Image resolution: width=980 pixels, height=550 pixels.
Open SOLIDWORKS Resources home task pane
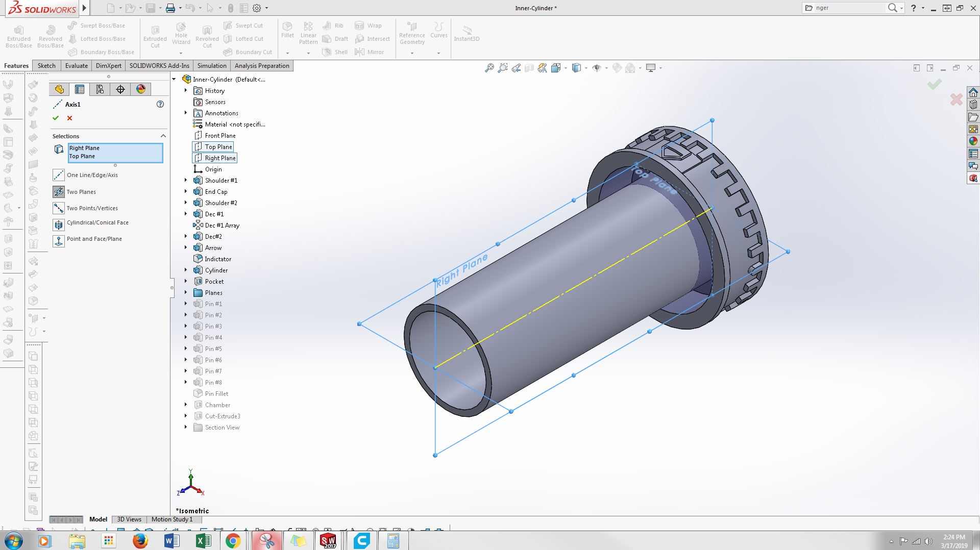tap(973, 92)
